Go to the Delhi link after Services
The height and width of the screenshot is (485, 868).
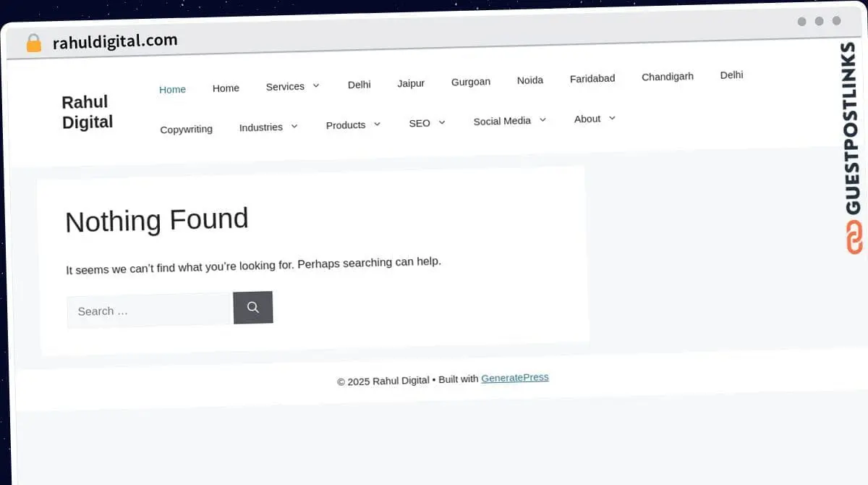(x=359, y=85)
